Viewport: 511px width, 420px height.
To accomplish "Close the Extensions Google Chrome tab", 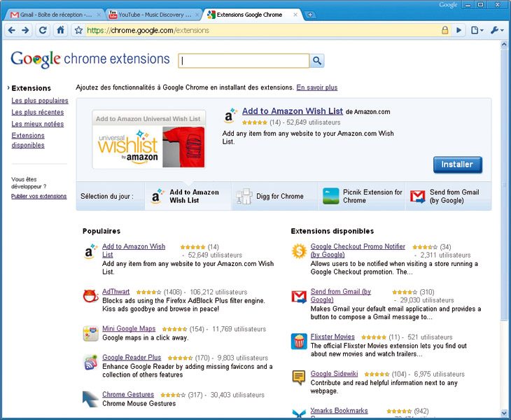I will tap(295, 15).
